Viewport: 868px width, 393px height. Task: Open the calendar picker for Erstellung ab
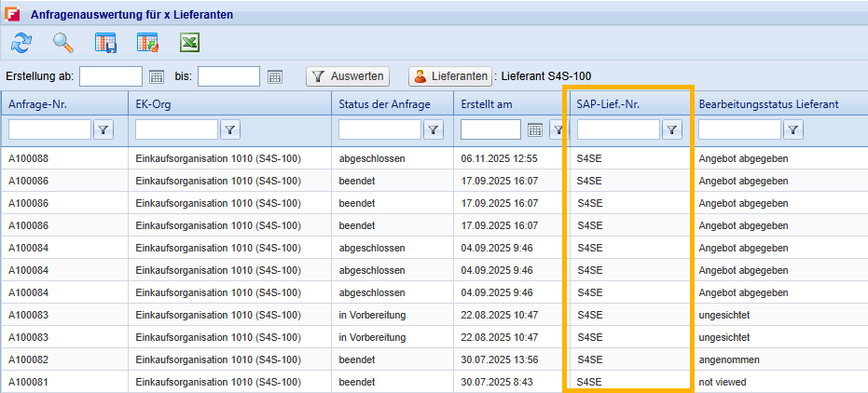(x=157, y=76)
